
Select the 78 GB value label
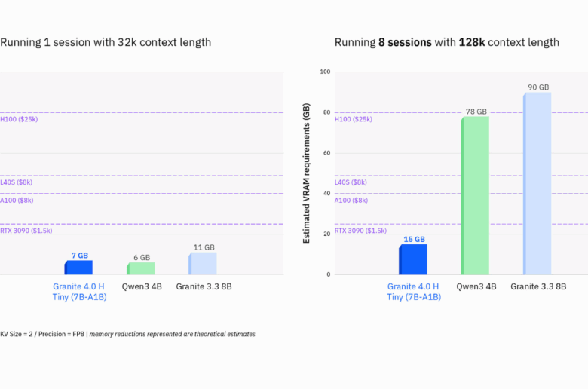(476, 112)
